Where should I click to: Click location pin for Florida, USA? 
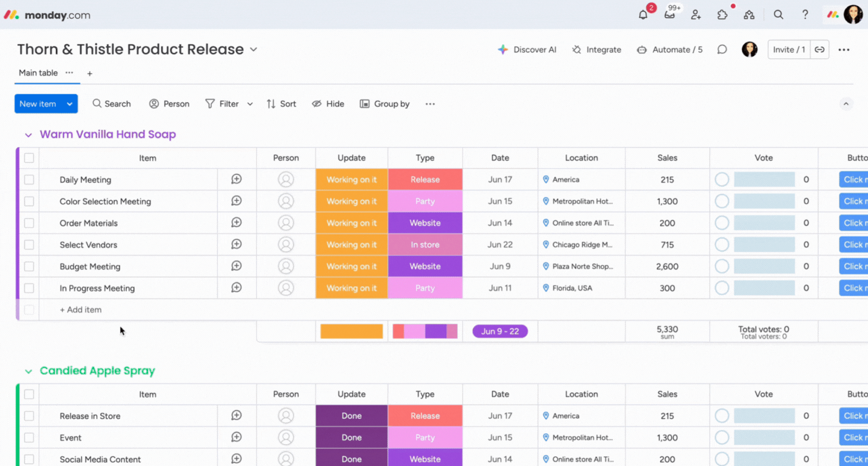(x=546, y=288)
